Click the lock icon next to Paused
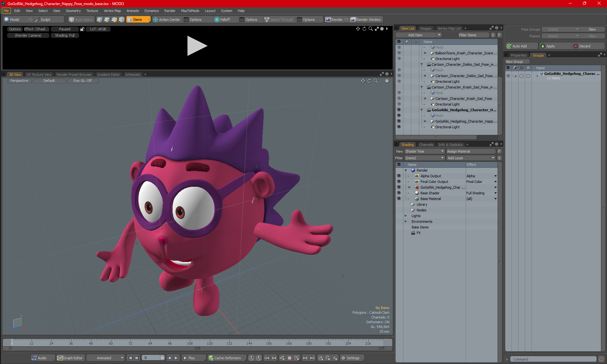The width and height of the screenshot is (607, 364). 82,29
